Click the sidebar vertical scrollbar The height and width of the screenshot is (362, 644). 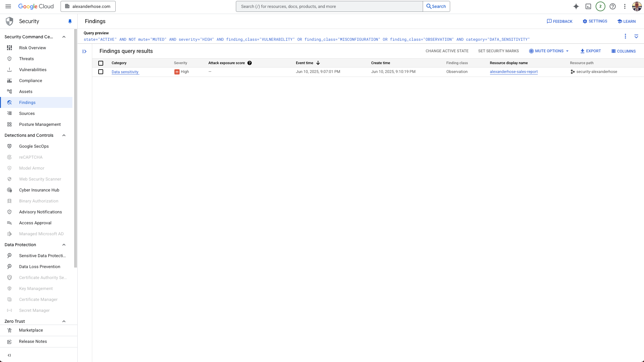pos(75,149)
